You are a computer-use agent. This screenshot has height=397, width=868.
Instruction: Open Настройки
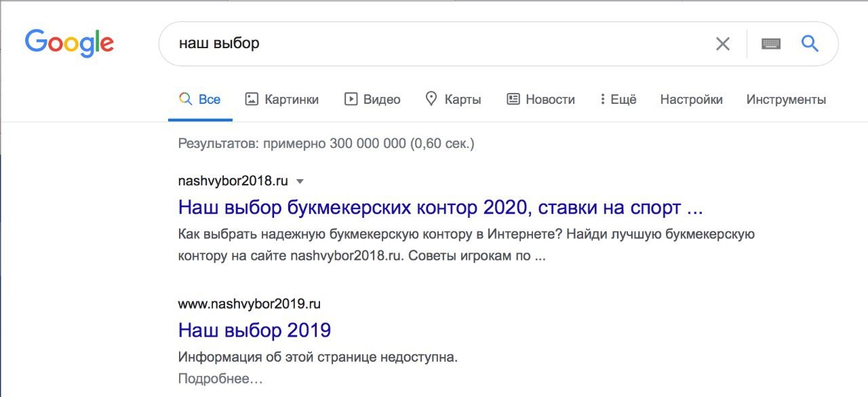click(691, 100)
